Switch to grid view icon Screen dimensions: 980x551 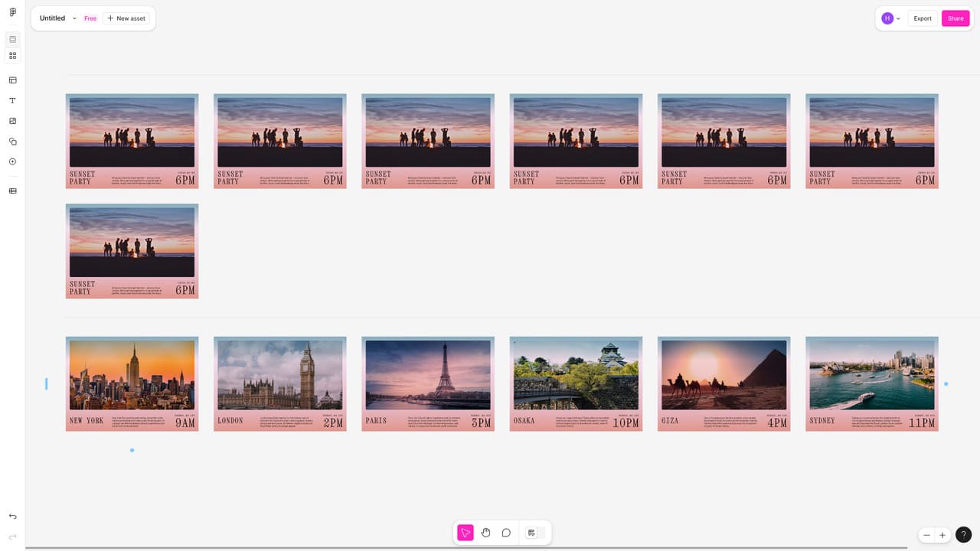(12, 56)
